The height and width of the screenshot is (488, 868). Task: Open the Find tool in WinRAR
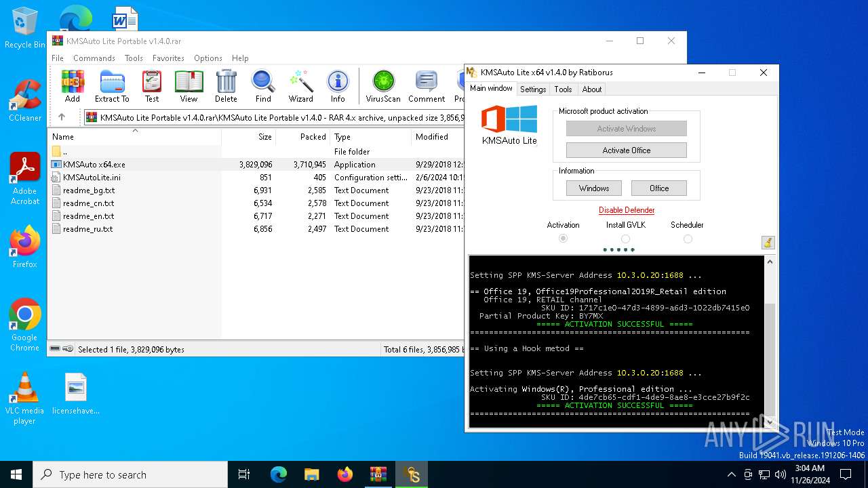point(263,86)
